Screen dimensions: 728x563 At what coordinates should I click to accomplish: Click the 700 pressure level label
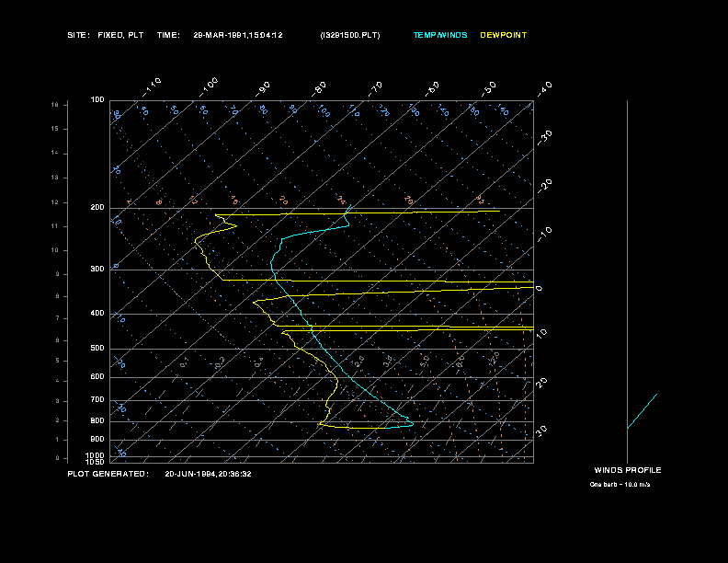pyautogui.click(x=97, y=399)
